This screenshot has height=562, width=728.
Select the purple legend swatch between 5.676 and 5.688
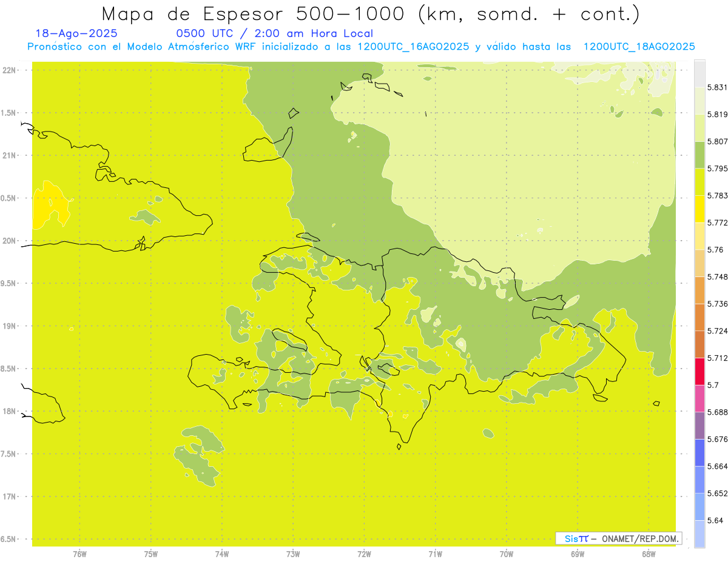tap(699, 426)
